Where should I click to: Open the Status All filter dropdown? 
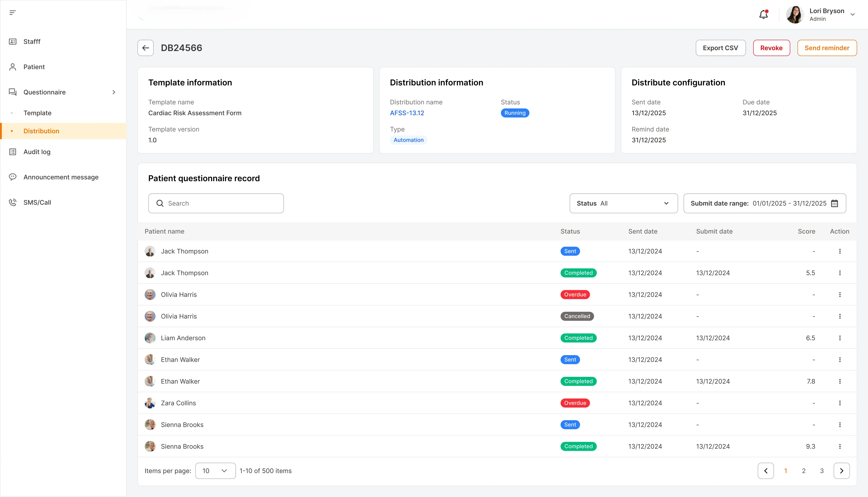tap(623, 204)
